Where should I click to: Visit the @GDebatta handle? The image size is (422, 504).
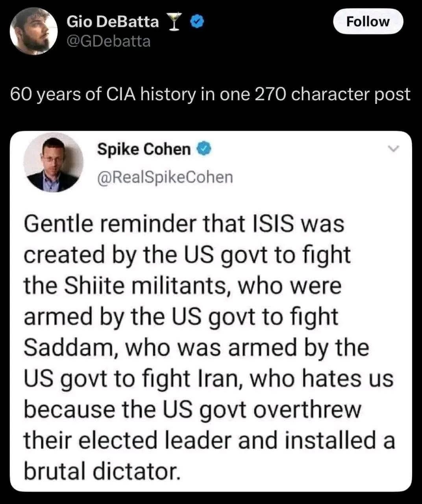point(108,41)
